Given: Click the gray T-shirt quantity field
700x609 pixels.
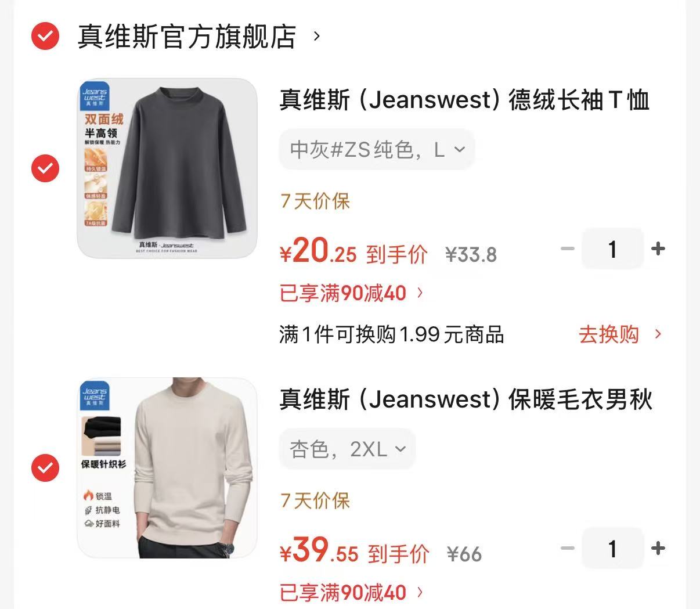Looking at the screenshot, I should 612,249.
